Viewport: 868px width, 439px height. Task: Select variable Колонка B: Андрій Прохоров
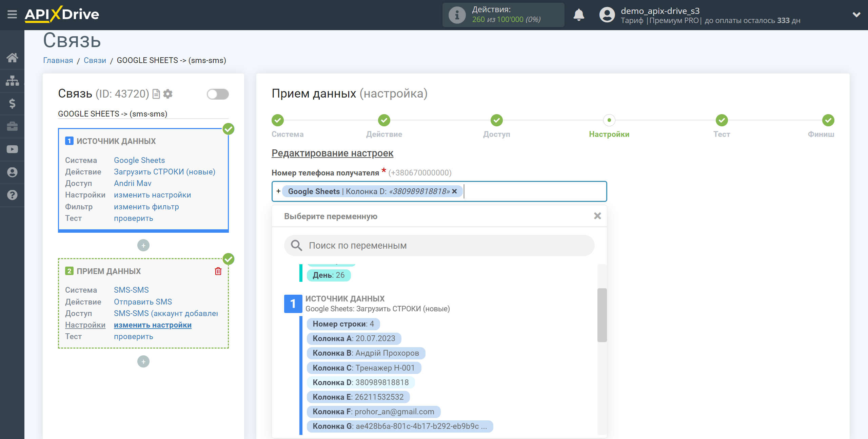tap(366, 353)
